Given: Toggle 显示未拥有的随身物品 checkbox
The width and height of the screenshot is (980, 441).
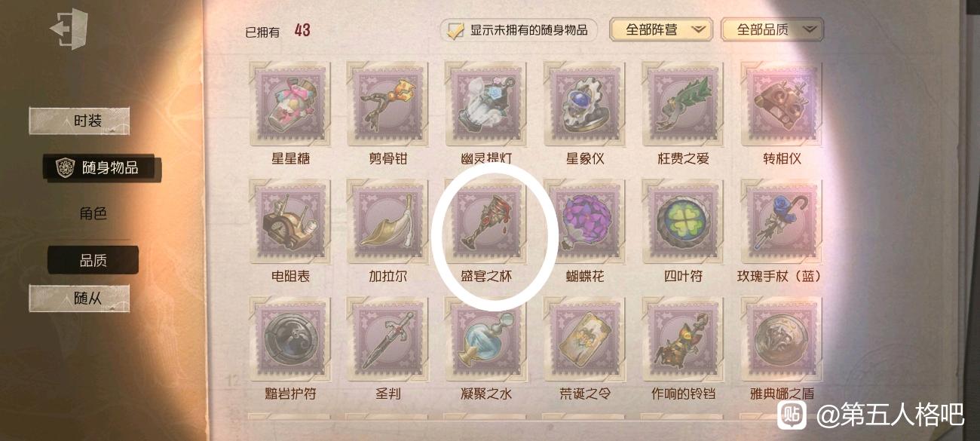Looking at the screenshot, I should pos(455,30).
